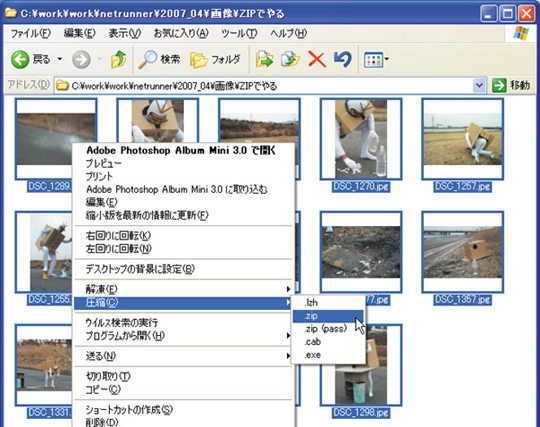Select .zip in compression submenu
Image resolution: width=540 pixels, height=427 pixels.
pyautogui.click(x=328, y=316)
